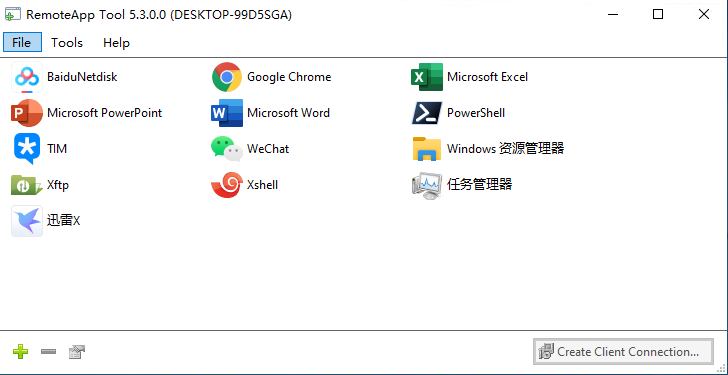Image resolution: width=728 pixels, height=375 pixels.
Task: Click the grey minus remove-app icon
Action: (x=48, y=352)
